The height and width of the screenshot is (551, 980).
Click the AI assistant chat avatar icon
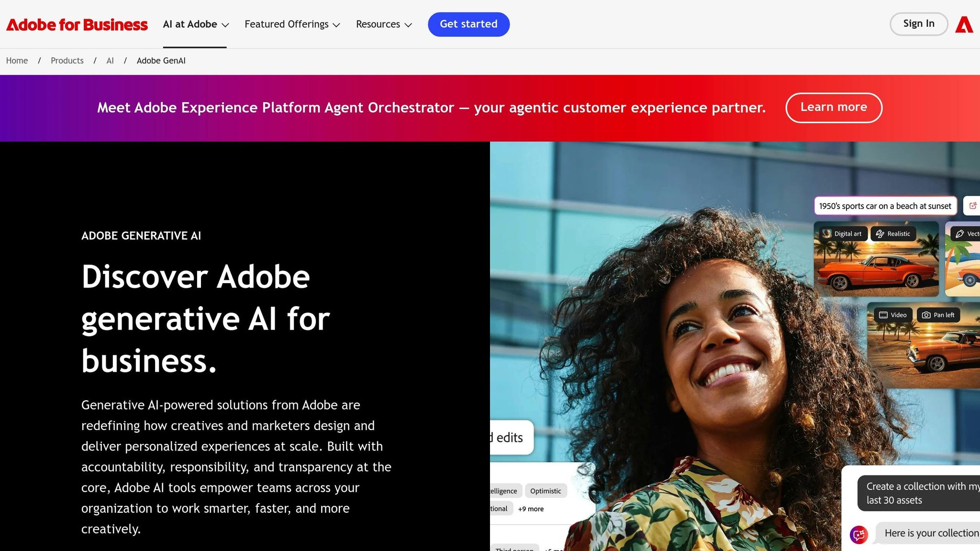point(859,534)
